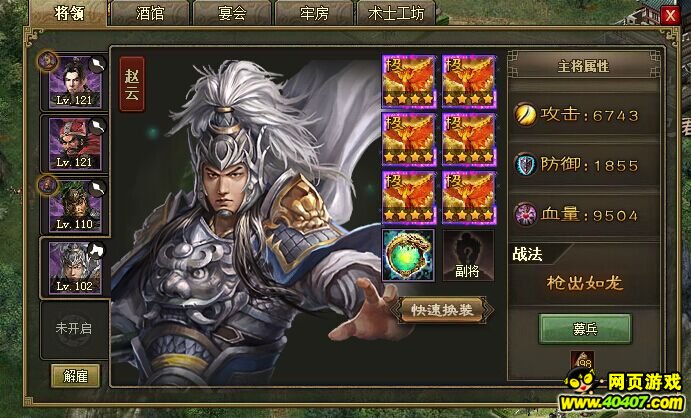Select the red-helmet Lv. 121 general
The image size is (691, 418).
(75, 144)
